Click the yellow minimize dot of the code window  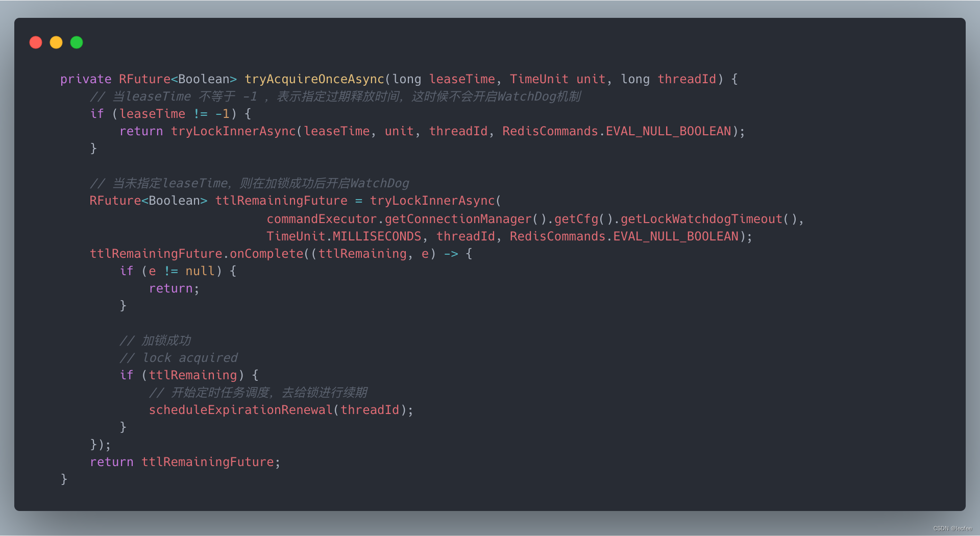[56, 42]
